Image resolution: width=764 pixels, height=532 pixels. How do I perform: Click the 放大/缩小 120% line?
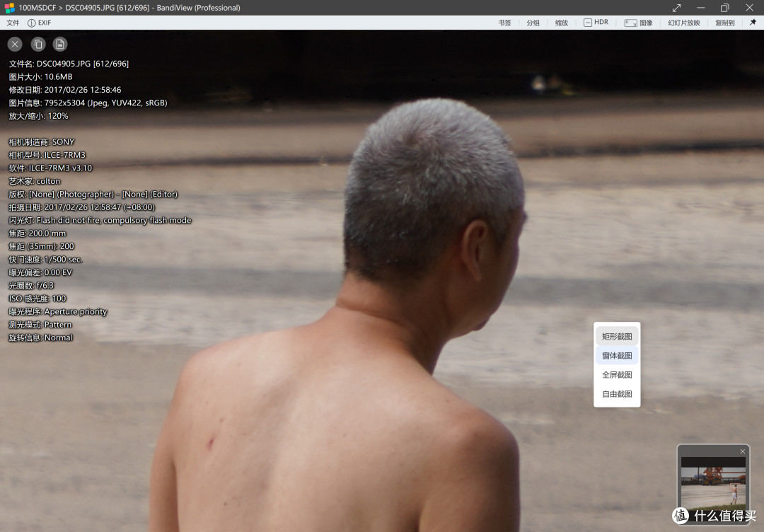(x=38, y=116)
